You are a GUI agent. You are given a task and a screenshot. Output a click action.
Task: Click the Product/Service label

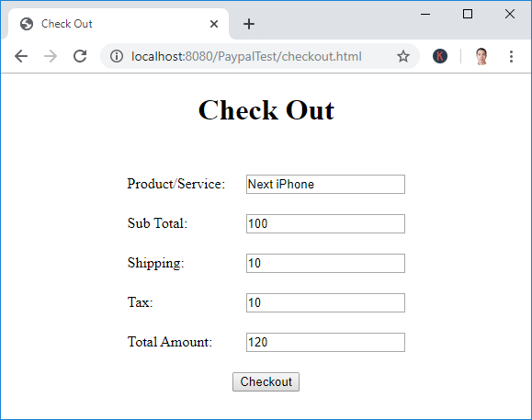176,184
